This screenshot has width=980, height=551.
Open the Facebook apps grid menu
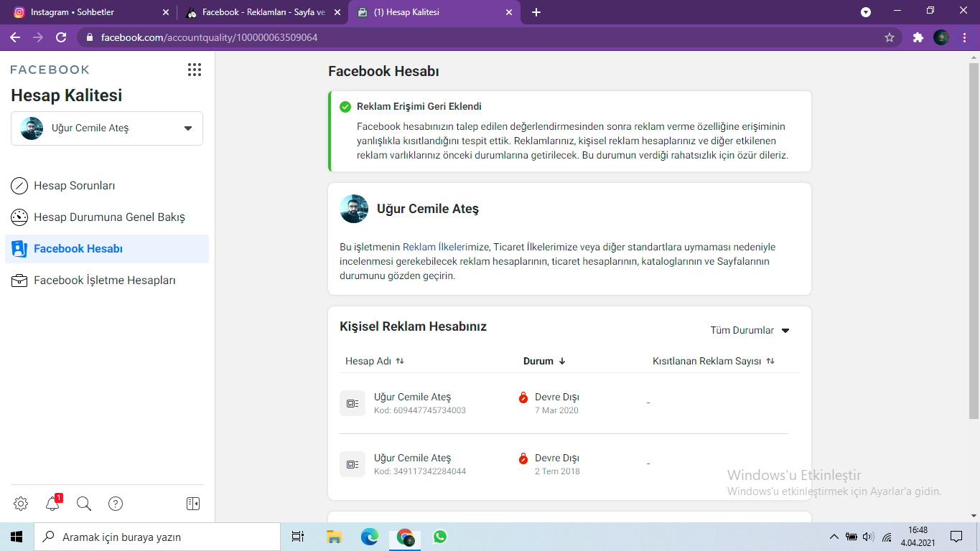[194, 70]
